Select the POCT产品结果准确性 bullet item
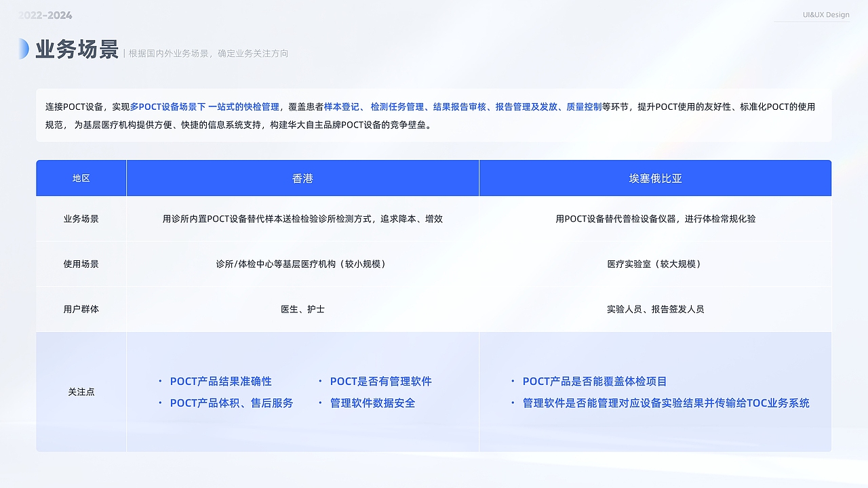This screenshot has height=488, width=868. 220,381
